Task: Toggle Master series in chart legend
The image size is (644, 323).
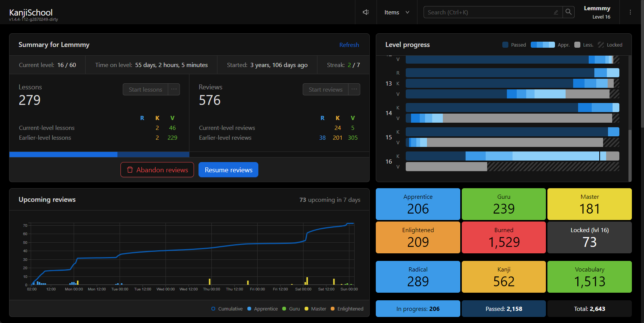Action: pos(315,309)
